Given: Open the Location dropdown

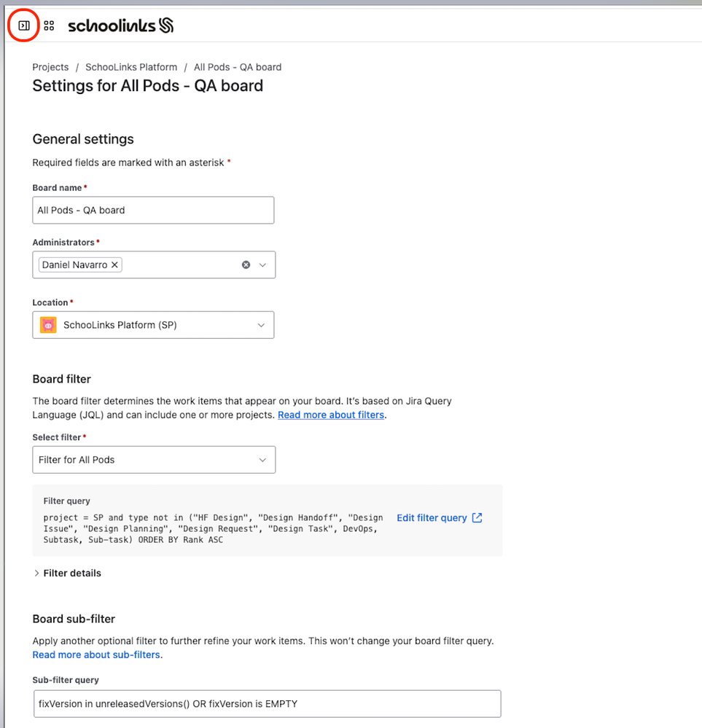Looking at the screenshot, I should 153,325.
